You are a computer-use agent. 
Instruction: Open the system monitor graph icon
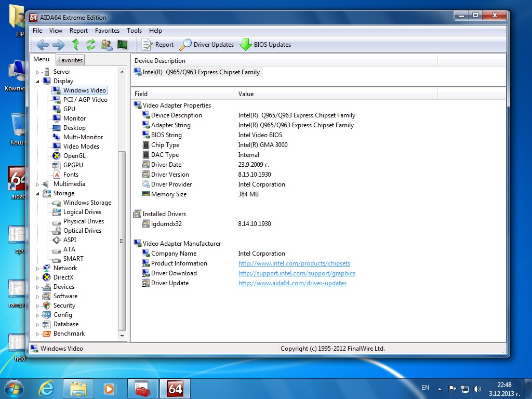[123, 45]
